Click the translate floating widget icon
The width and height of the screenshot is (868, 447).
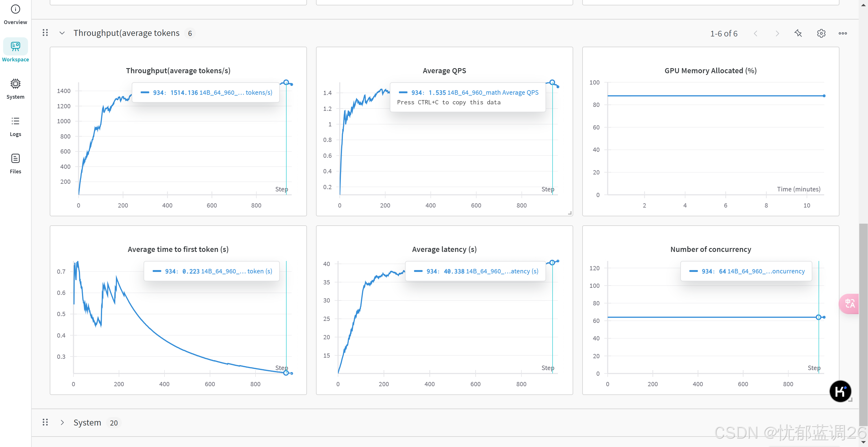pos(850,304)
